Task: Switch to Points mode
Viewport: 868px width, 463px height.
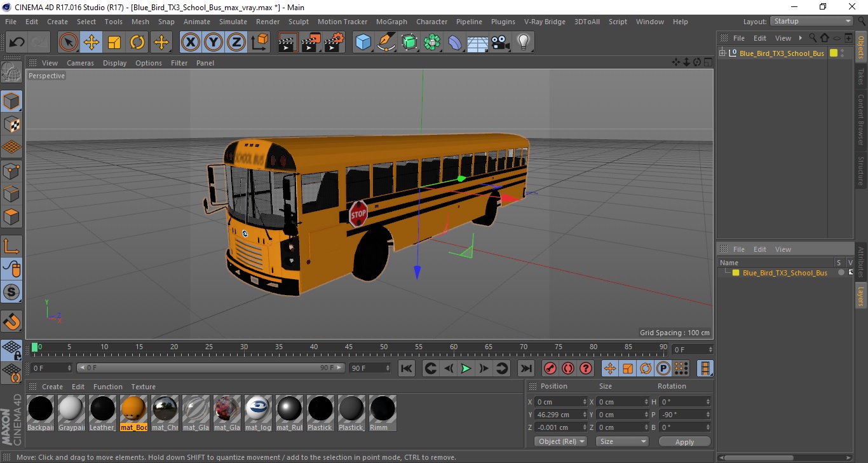Action: click(11, 170)
